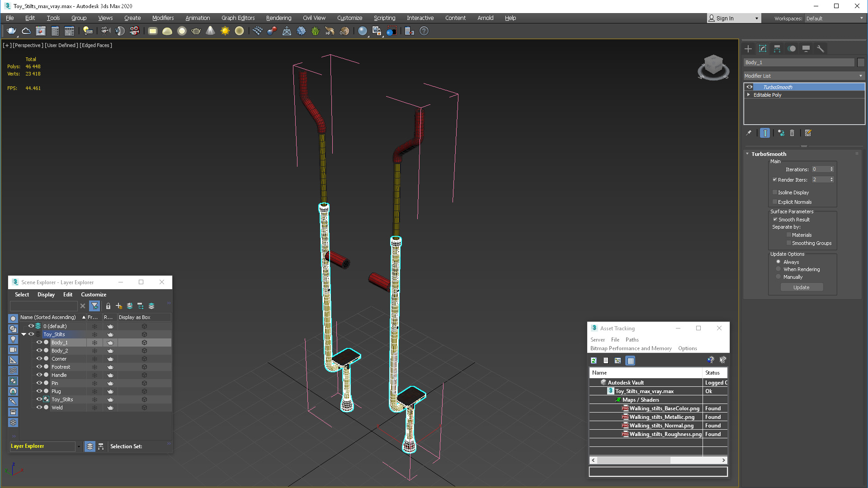Enable Separate by Materials checkbox
Viewport: 868px width, 488px height.
(x=789, y=235)
